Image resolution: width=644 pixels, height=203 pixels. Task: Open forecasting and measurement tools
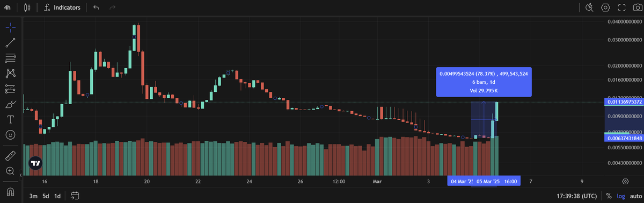click(x=10, y=89)
